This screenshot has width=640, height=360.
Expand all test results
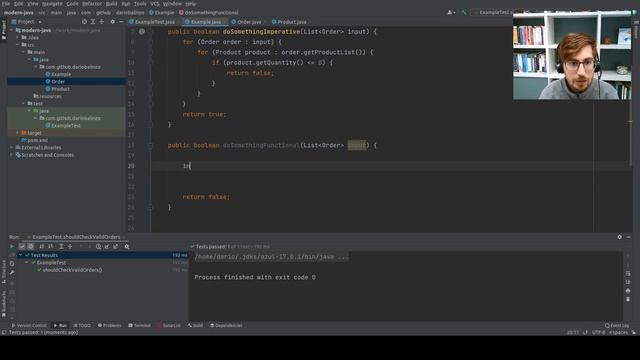[61, 247]
